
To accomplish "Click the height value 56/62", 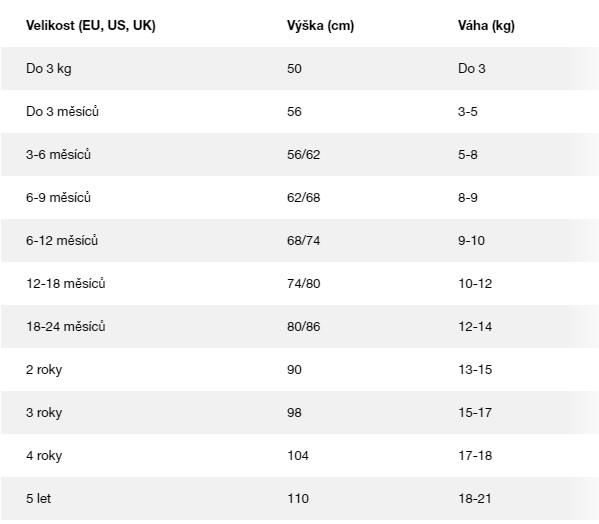I will (x=304, y=155).
